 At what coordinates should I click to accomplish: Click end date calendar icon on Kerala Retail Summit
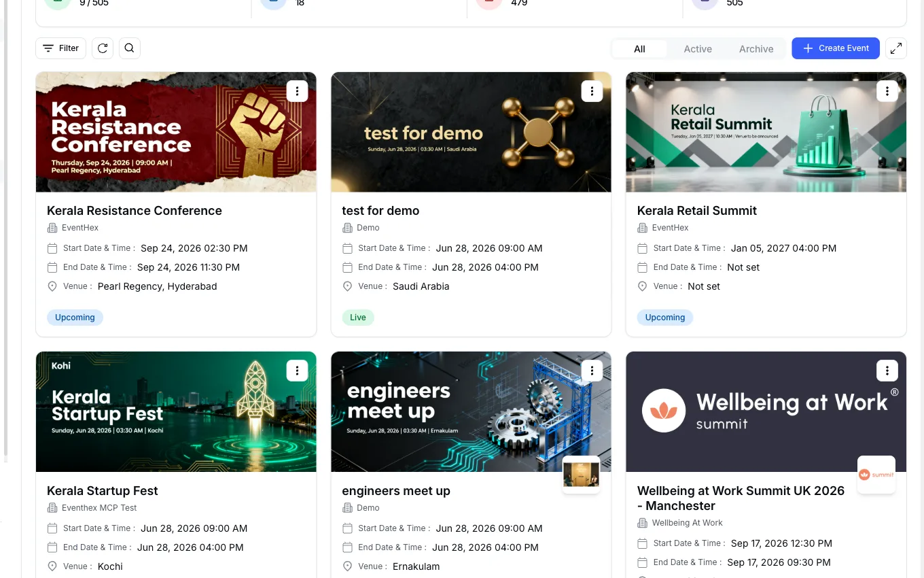[x=642, y=267]
